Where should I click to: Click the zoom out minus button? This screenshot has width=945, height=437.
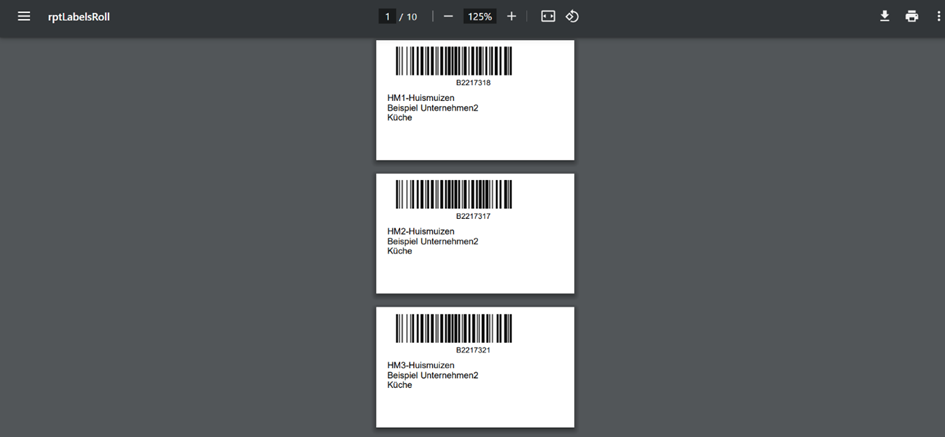click(448, 16)
